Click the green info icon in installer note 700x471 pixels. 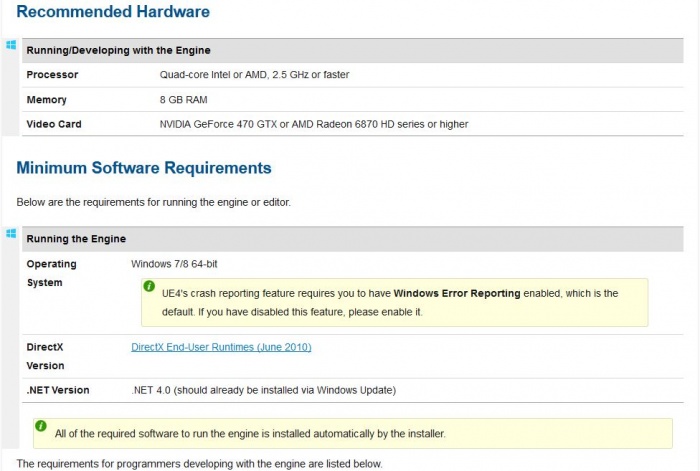click(x=41, y=427)
